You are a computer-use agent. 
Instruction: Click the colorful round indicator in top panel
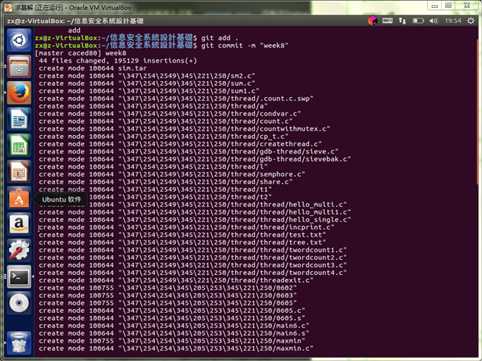click(373, 21)
